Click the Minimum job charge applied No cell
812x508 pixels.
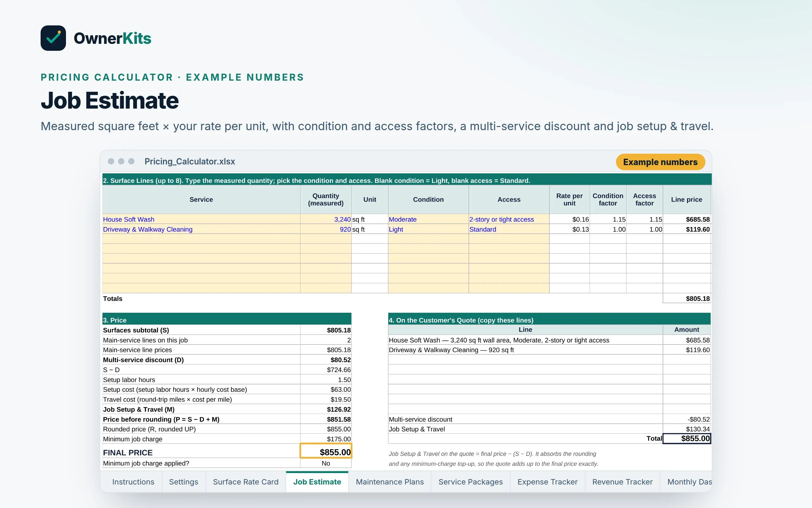tap(326, 463)
